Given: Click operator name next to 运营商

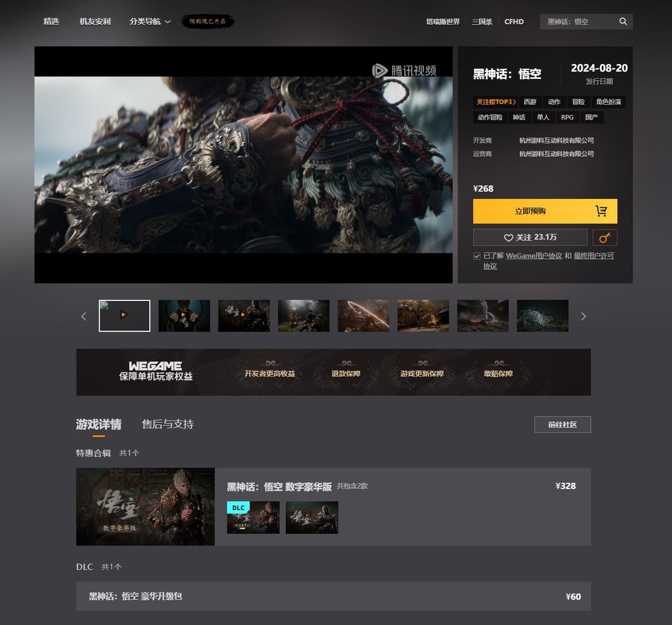Looking at the screenshot, I should click(x=557, y=154).
